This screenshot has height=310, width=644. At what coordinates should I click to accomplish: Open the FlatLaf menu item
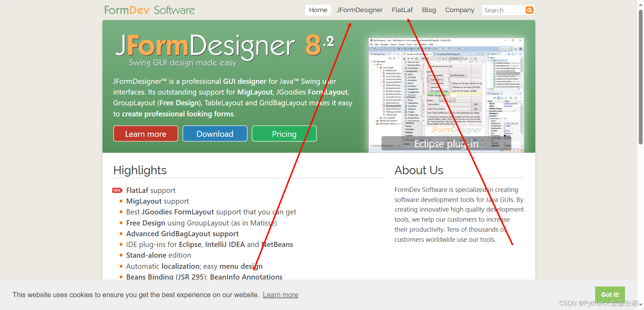(402, 10)
